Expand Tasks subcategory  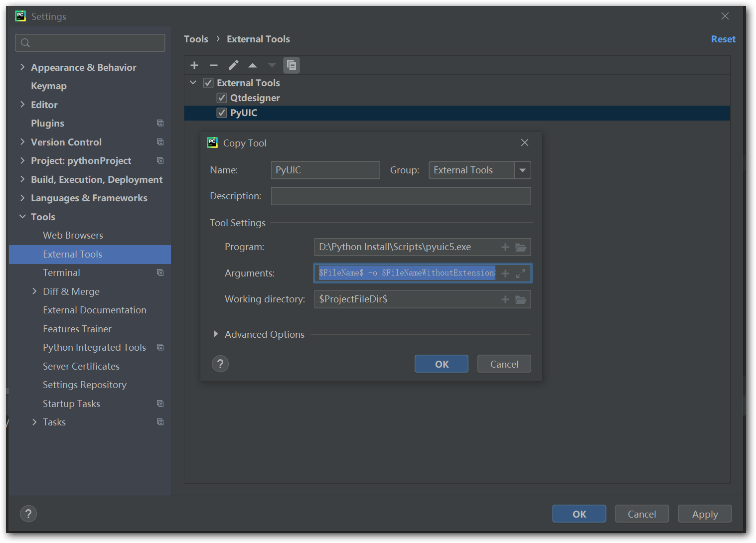(x=34, y=422)
